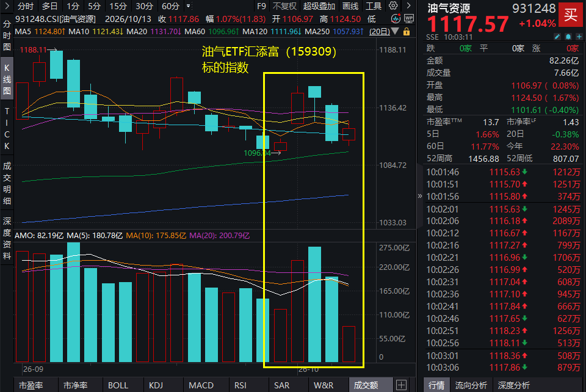Viewport: 586px width, 392px height.
Task: Collapse the side panel with the » arrow
Action: [x=420, y=196]
